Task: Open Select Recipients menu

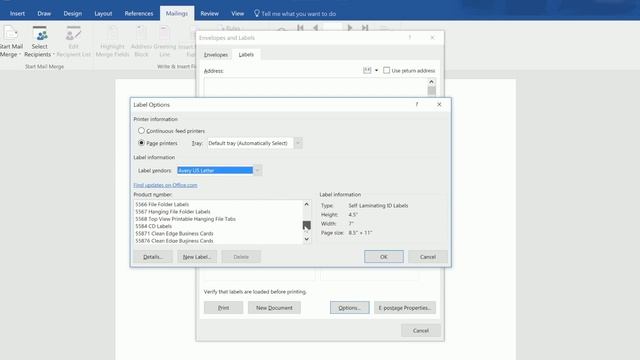Action: tap(40, 42)
